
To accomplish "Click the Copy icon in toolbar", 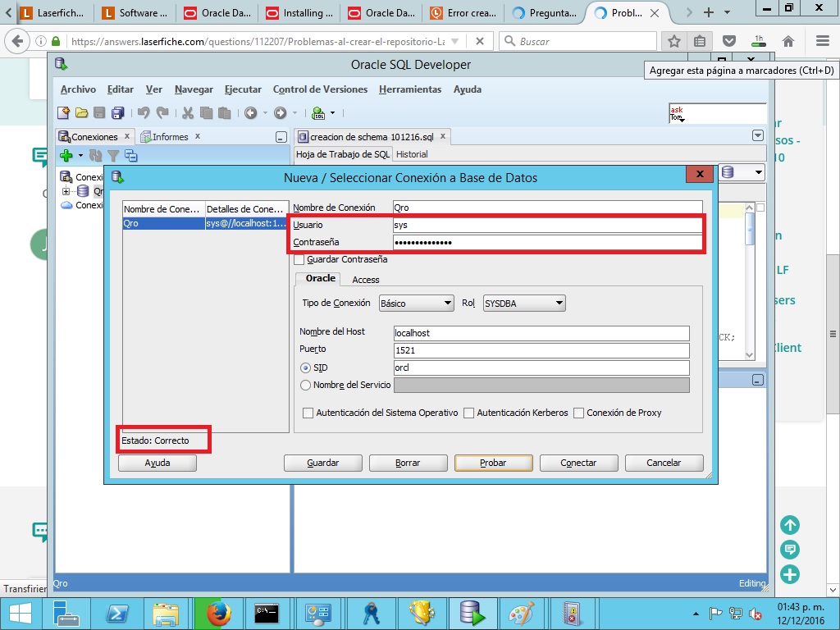I will tap(206, 112).
